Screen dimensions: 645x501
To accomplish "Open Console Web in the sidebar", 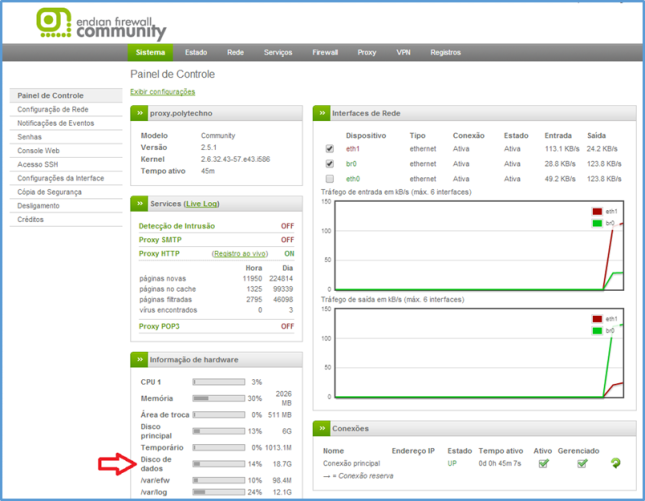I will click(x=66, y=151).
